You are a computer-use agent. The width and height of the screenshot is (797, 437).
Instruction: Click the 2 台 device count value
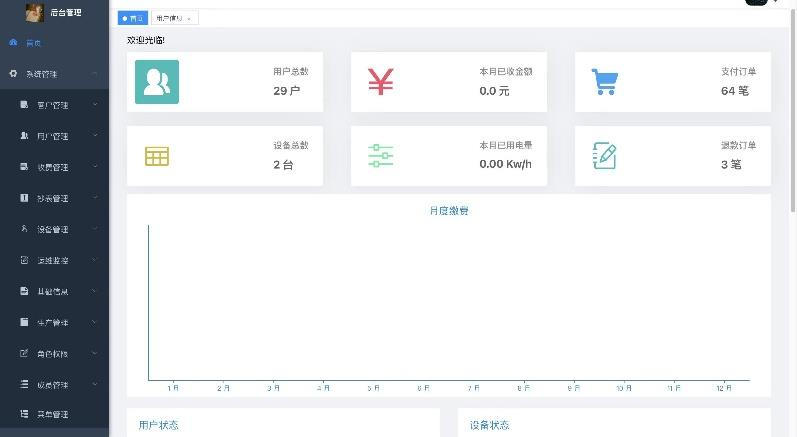283,165
